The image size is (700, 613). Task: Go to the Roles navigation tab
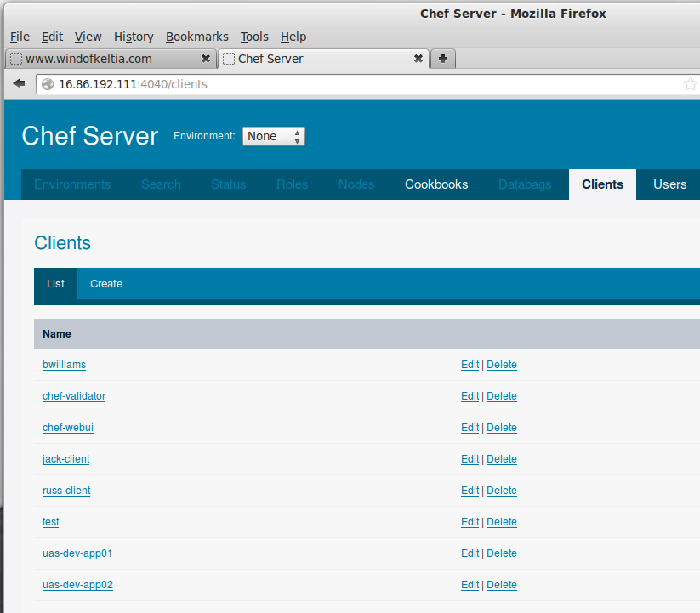(292, 184)
